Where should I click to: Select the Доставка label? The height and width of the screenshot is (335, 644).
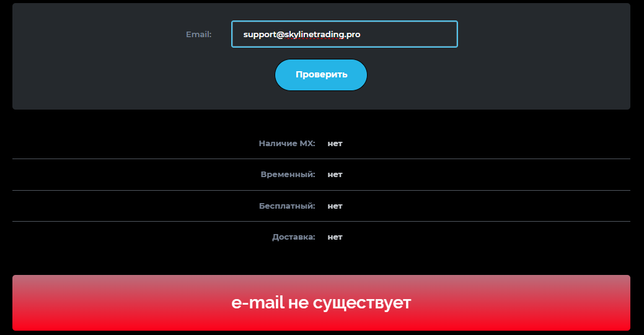tap(293, 237)
